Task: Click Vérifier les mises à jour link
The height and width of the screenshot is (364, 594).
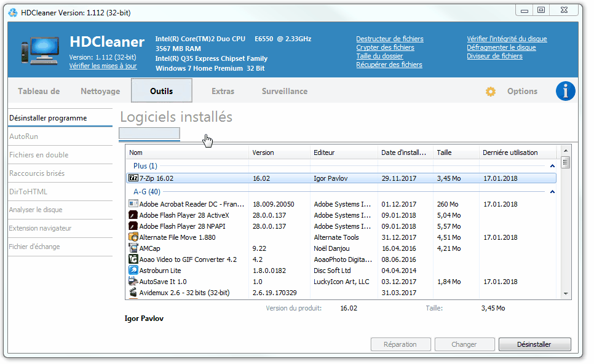Action: pyautogui.click(x=103, y=66)
